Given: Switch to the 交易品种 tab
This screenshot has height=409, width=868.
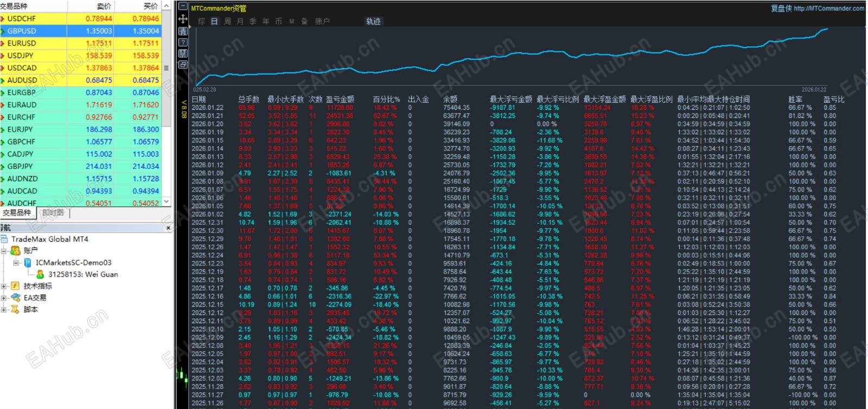Looking at the screenshot, I should [x=17, y=213].
